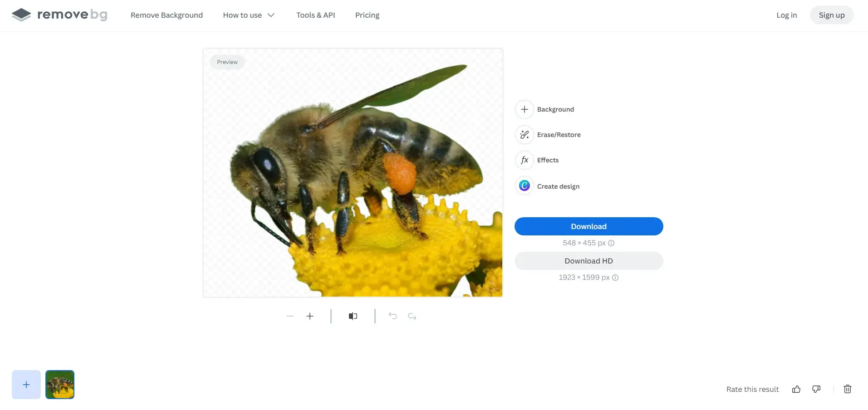The image size is (868, 410).
Task: Click the remove.bg logo
Action: (x=59, y=15)
